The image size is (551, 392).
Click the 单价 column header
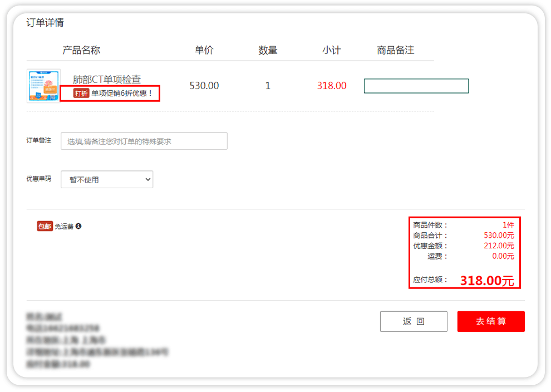(x=204, y=50)
